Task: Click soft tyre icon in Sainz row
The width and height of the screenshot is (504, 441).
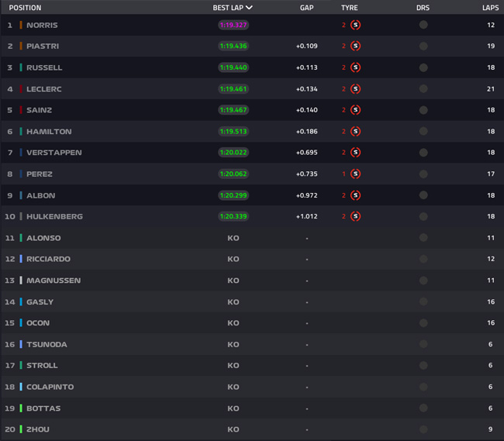Action: pos(355,110)
